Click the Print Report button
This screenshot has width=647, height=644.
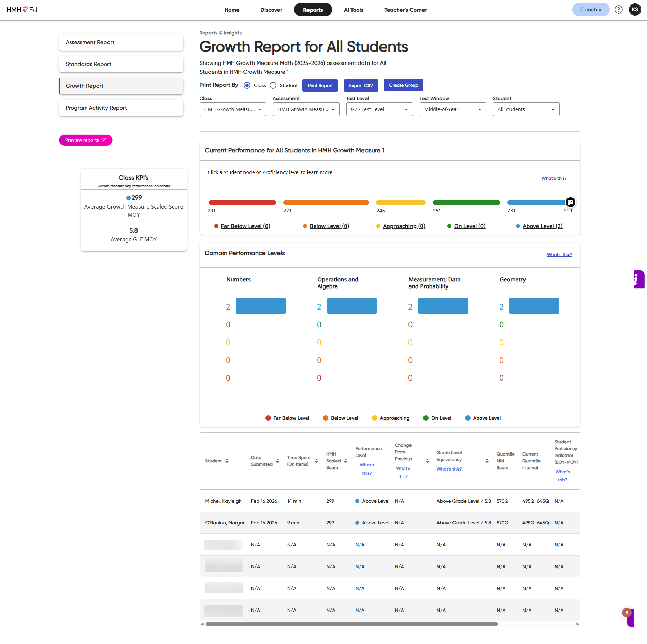(320, 85)
